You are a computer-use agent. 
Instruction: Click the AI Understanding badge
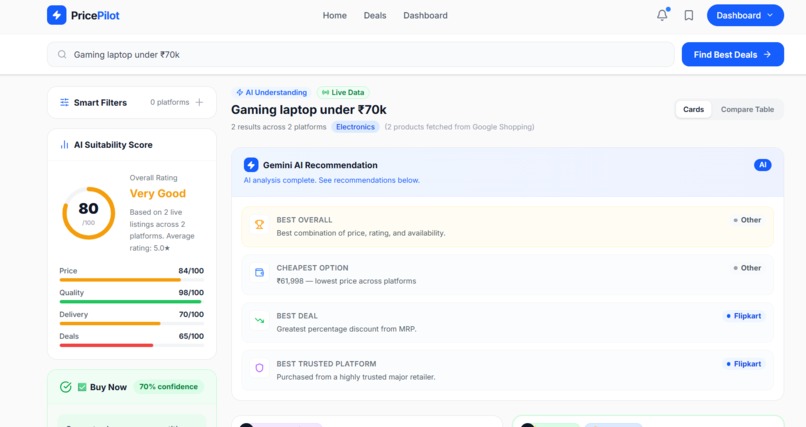(271, 92)
